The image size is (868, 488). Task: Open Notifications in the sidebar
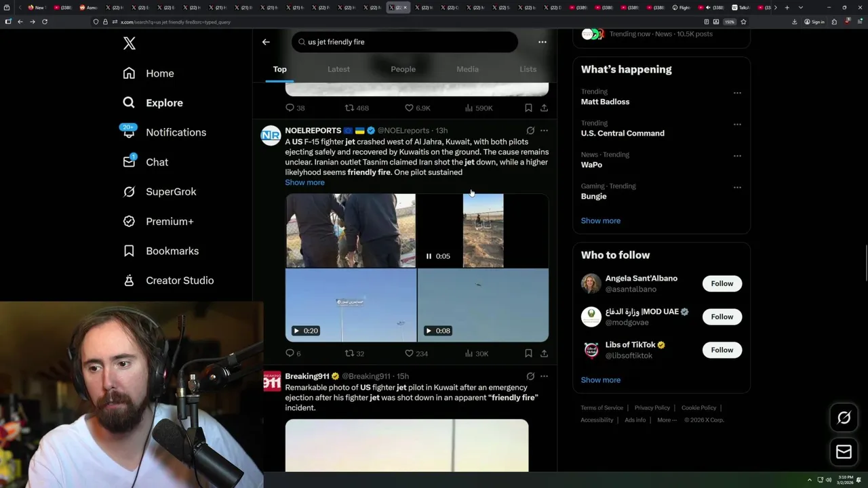point(164,132)
